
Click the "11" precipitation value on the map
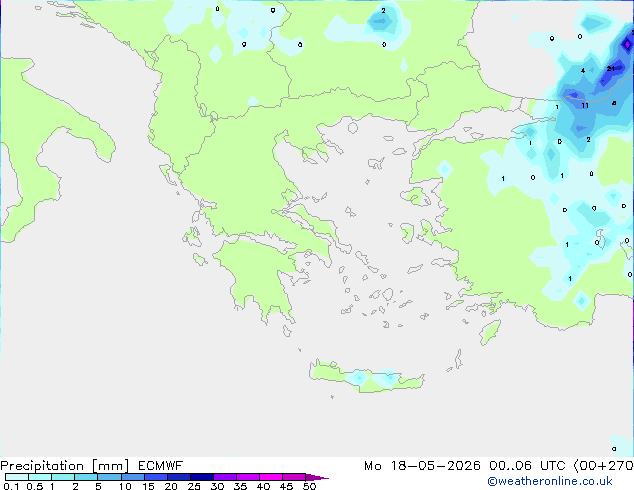585,106
